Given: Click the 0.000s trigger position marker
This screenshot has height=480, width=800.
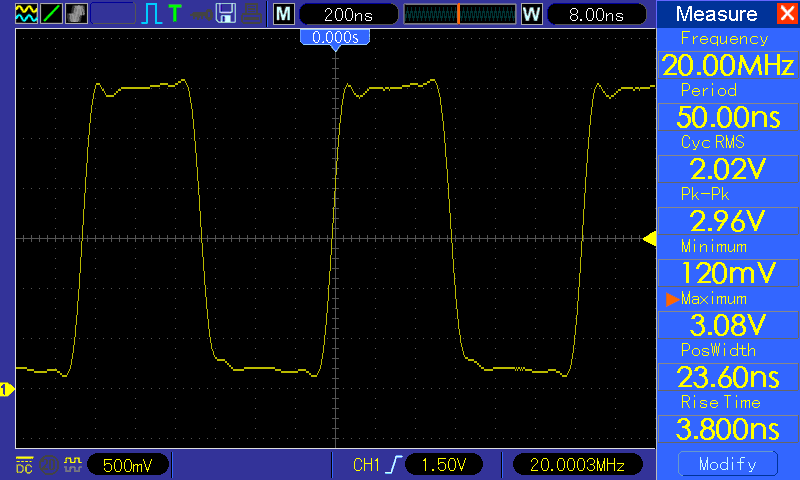Looking at the screenshot, I should (x=335, y=38).
